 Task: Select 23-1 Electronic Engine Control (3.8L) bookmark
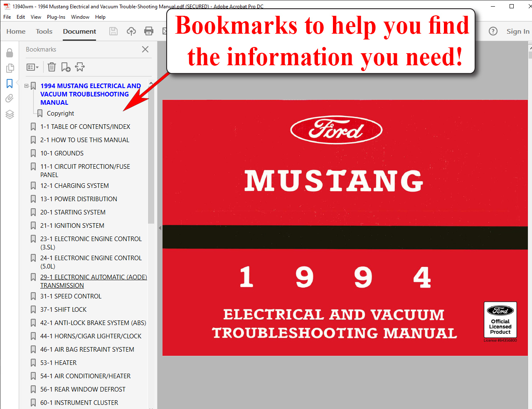(91, 243)
